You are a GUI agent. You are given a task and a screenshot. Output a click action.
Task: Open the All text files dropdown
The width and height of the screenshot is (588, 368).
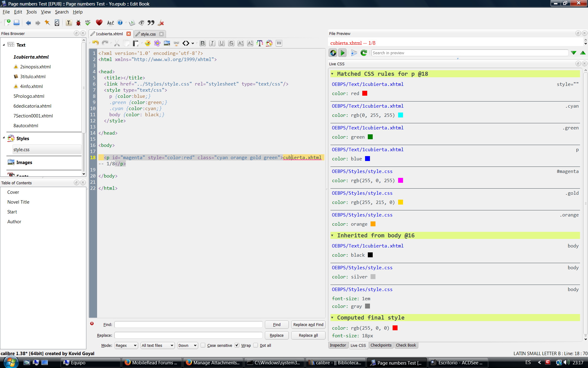157,345
